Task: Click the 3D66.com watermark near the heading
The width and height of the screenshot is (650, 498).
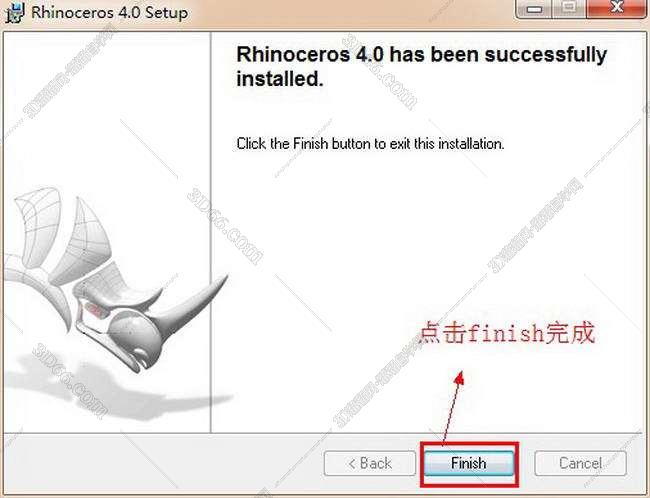Action: click(380, 72)
